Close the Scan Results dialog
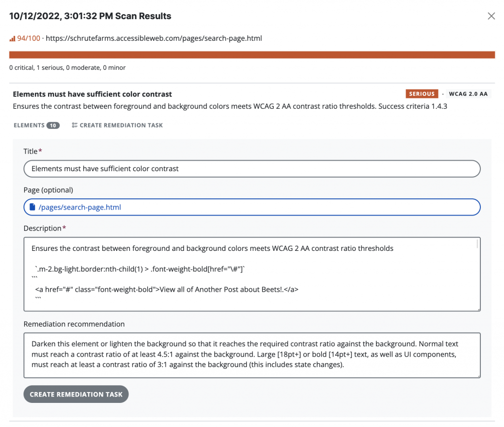504x427 pixels. [491, 16]
